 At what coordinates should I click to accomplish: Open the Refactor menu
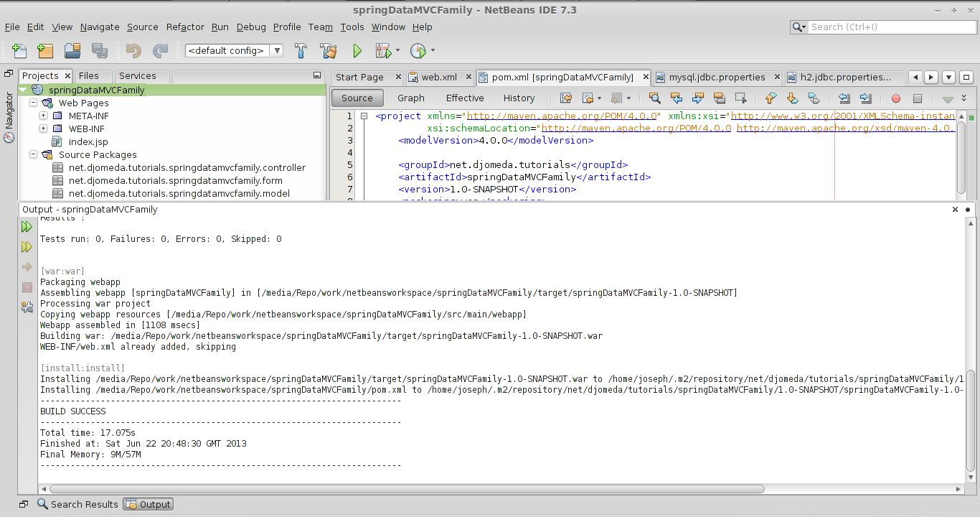pos(185,27)
